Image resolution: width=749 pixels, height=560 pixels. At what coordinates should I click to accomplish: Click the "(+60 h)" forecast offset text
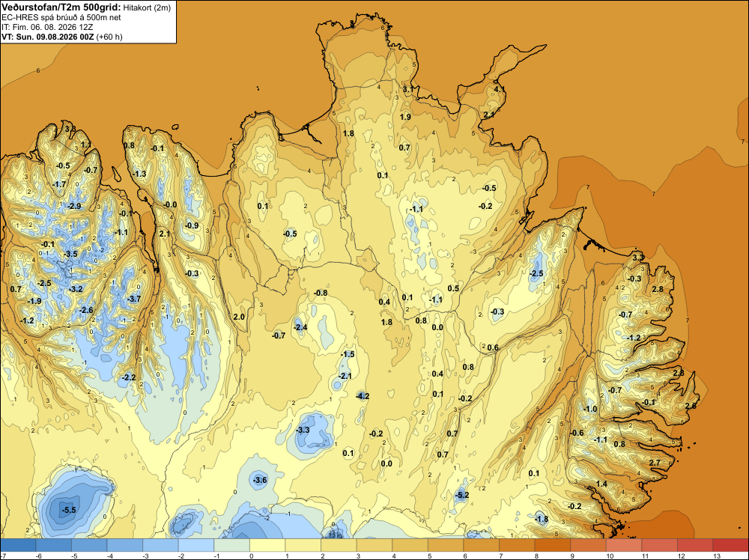pos(109,37)
